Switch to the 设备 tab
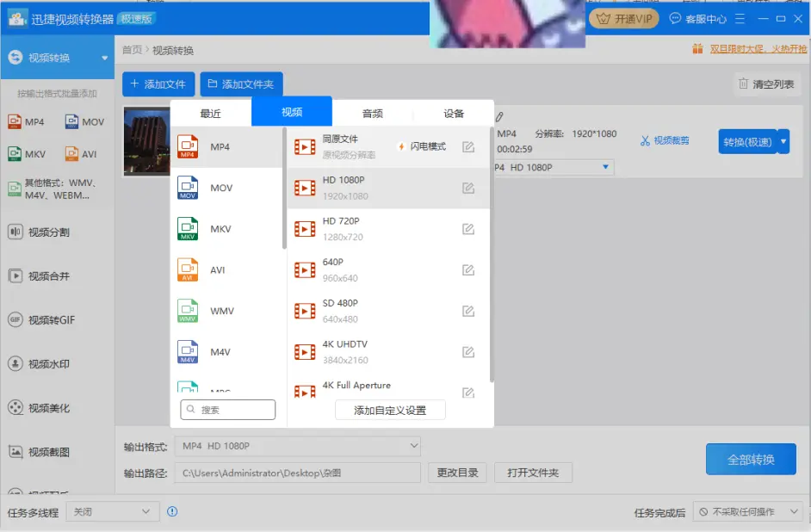Viewport: 811px width, 532px height. 454,114
